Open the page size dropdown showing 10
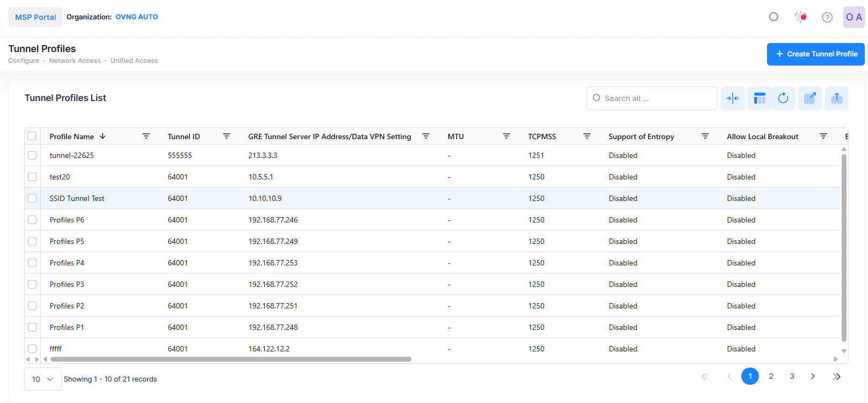Viewport: 868px width, 403px height. (42, 379)
